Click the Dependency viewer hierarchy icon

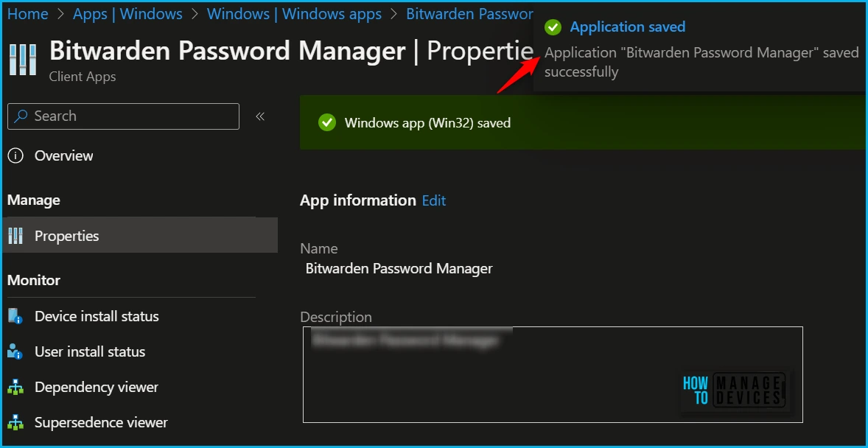click(x=15, y=387)
